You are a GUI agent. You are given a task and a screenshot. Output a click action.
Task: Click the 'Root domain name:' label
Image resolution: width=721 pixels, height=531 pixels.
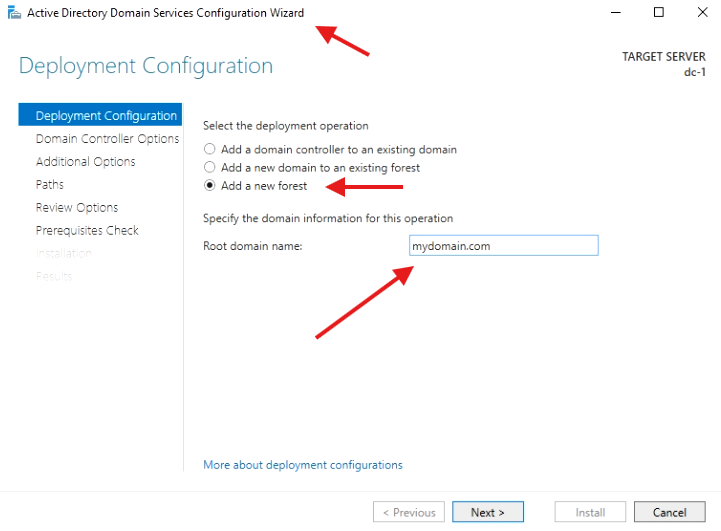point(252,246)
